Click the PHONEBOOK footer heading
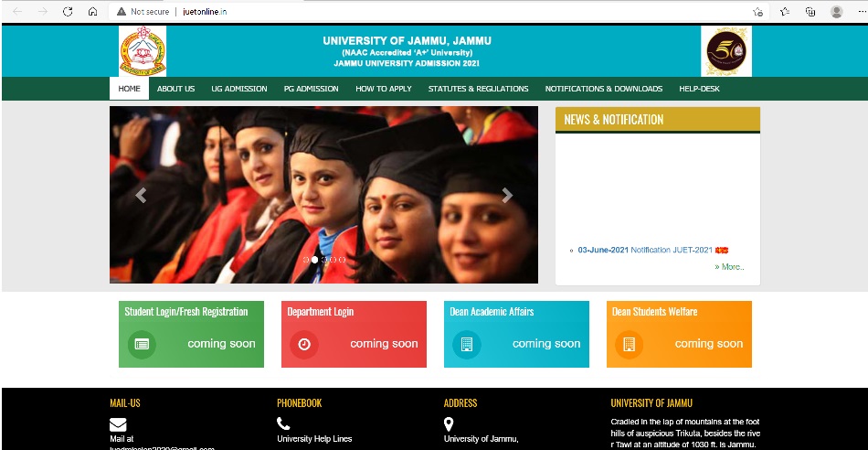 pyautogui.click(x=300, y=403)
